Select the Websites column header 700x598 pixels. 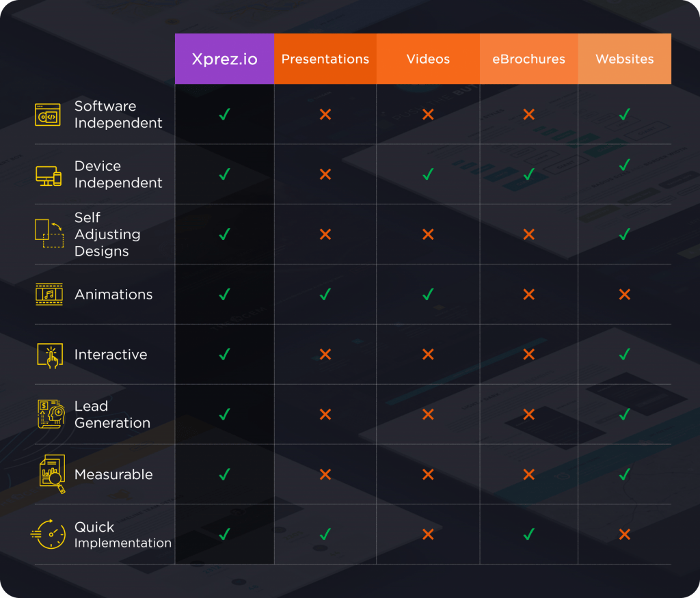click(x=625, y=59)
